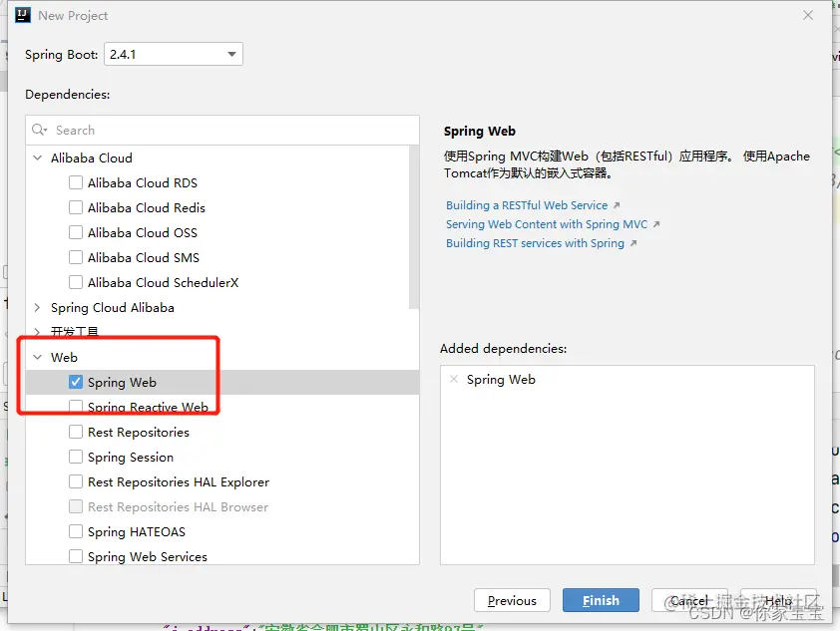This screenshot has width=840, height=631.
Task: Select the Alibaba Cloud tree label
Action: point(92,158)
